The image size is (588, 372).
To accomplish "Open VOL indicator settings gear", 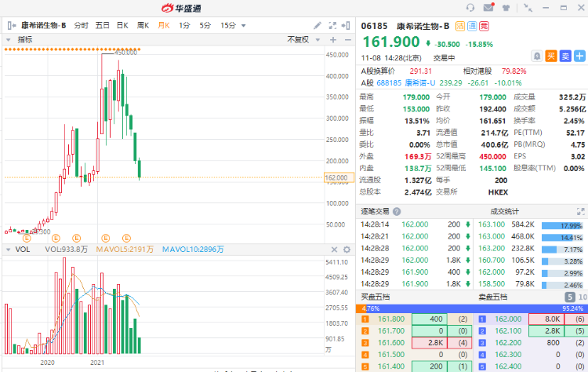I will click(x=347, y=250).
